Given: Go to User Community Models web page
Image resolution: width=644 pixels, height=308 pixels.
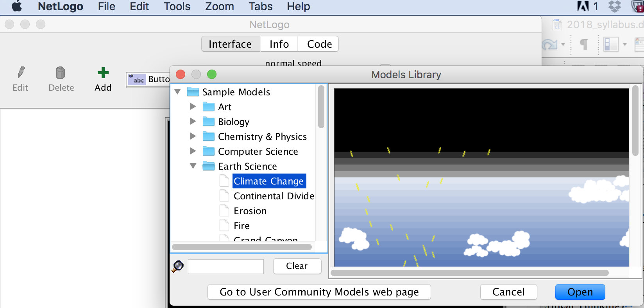Looking at the screenshot, I should (319, 292).
